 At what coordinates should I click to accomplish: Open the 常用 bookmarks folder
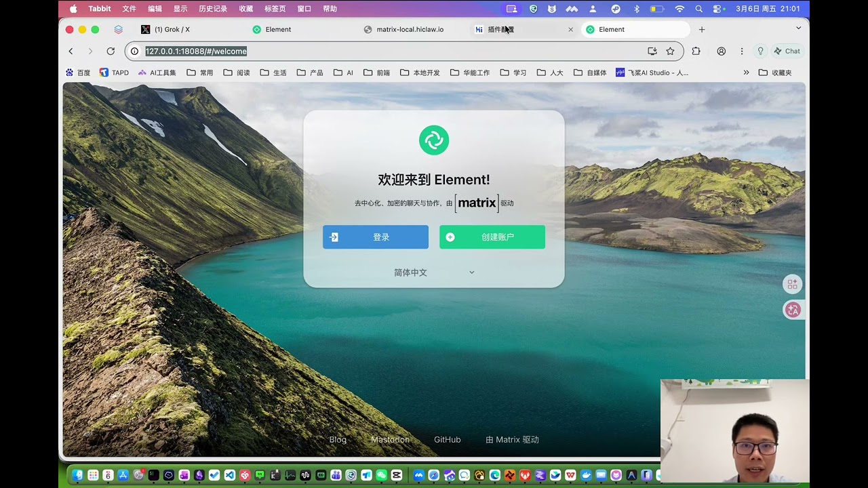point(200,73)
